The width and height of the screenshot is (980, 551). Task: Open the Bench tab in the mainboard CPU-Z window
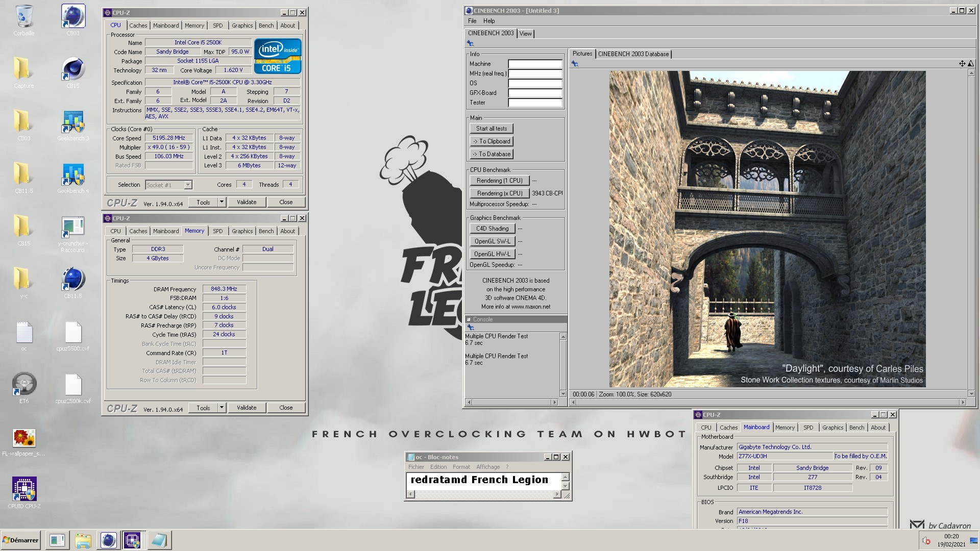point(856,428)
